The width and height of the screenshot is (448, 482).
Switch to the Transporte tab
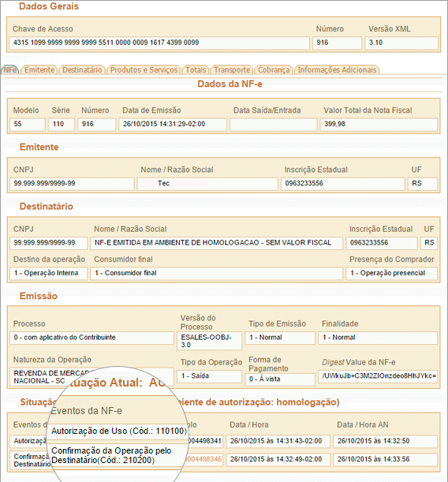click(232, 69)
